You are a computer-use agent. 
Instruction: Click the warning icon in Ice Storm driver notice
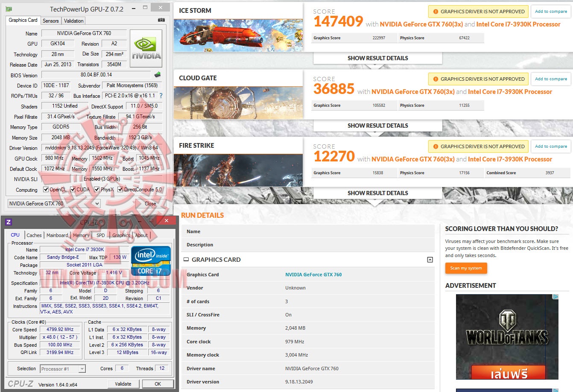[436, 12]
